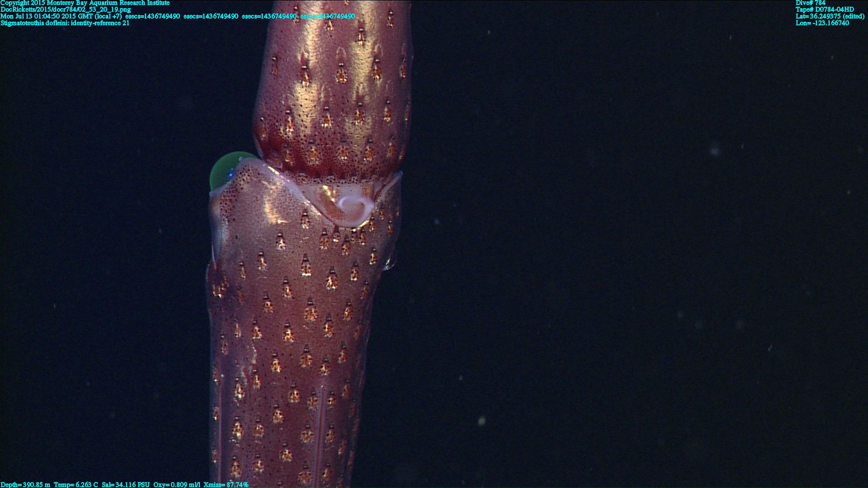868x488 pixels.
Task: Click the Xmiss= 87.74% readout
Action: (226, 484)
